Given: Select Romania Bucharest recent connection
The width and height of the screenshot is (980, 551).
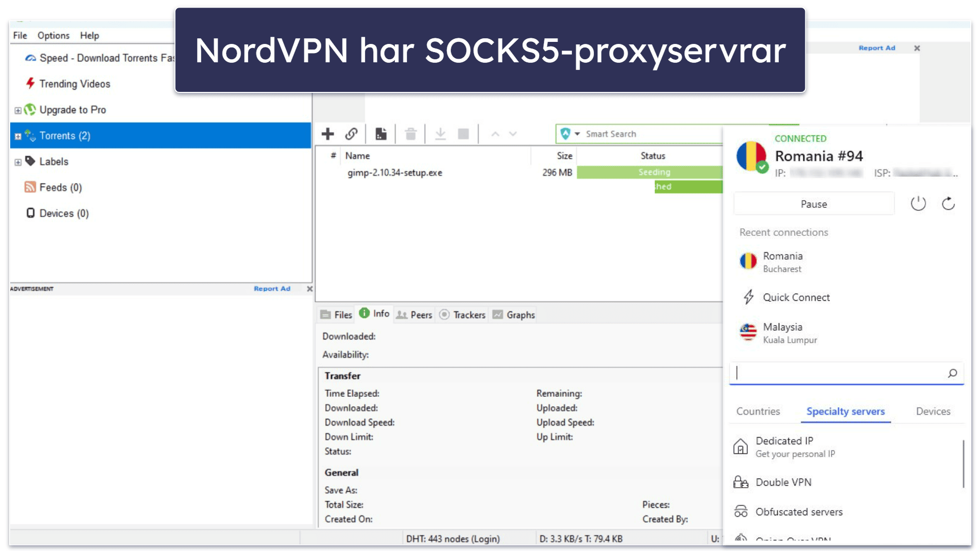Looking at the screenshot, I should tap(846, 261).
